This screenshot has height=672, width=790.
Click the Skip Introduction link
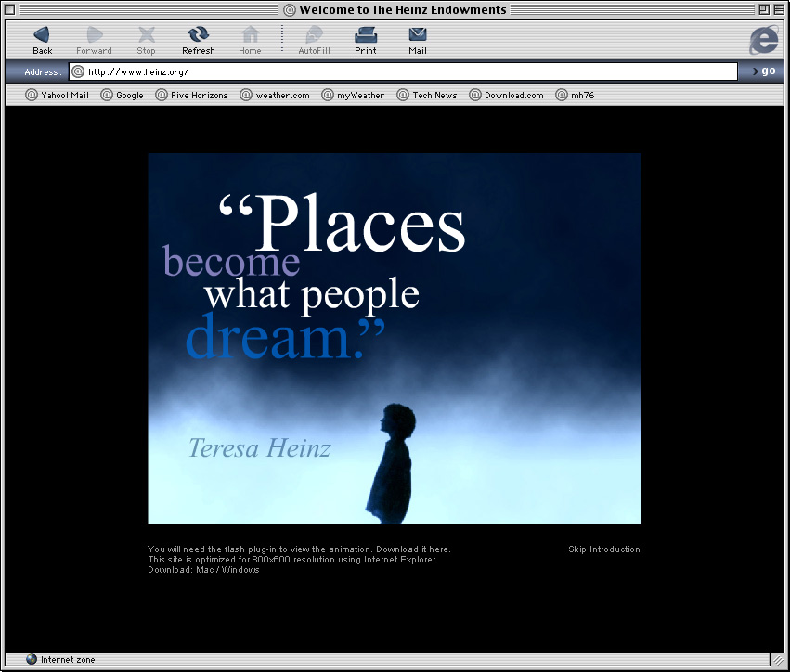pyautogui.click(x=603, y=549)
